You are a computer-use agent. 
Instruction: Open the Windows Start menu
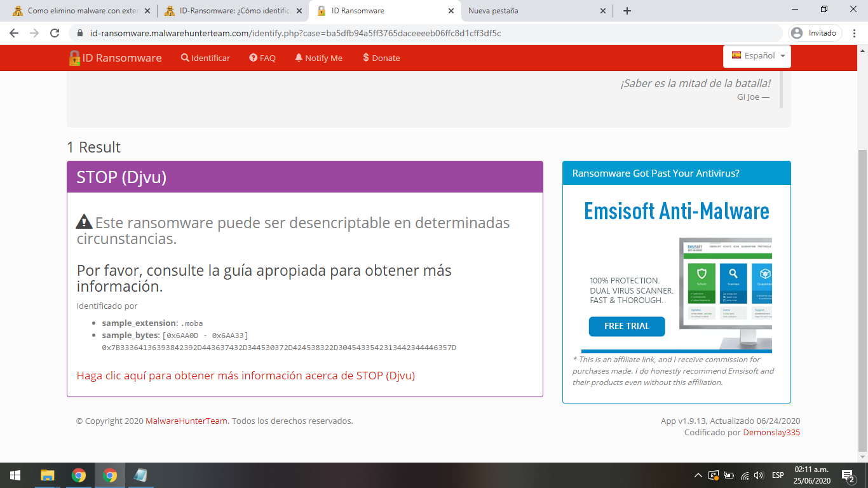(15, 475)
